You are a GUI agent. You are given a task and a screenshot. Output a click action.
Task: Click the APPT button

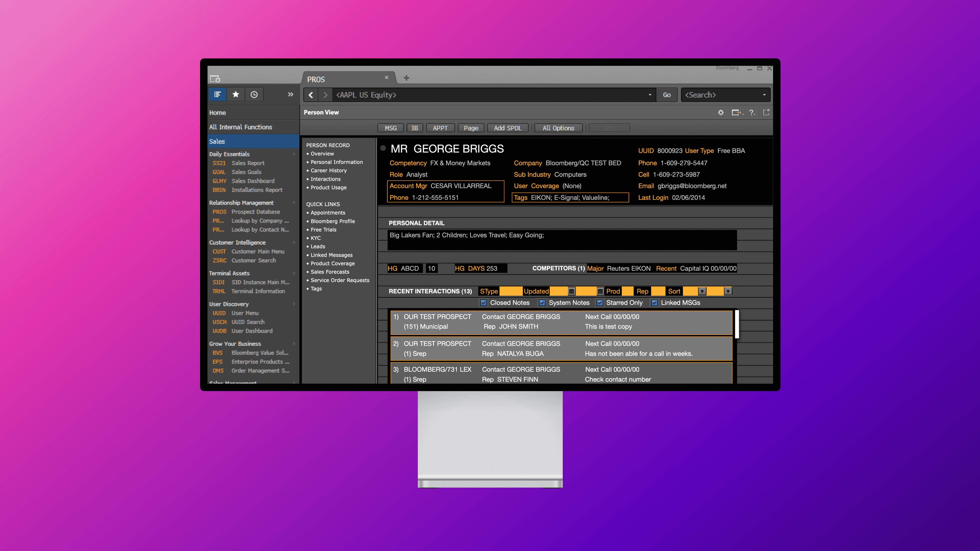(440, 128)
